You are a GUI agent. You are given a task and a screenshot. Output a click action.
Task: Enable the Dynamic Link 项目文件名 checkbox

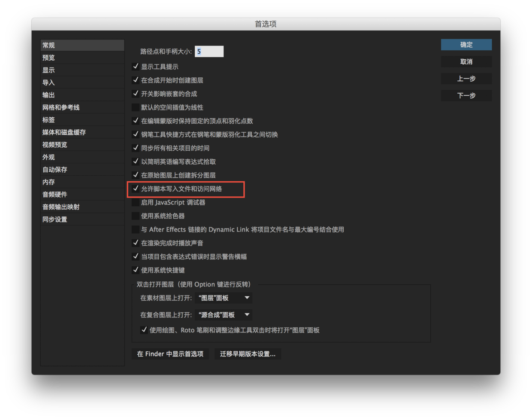[x=136, y=229]
